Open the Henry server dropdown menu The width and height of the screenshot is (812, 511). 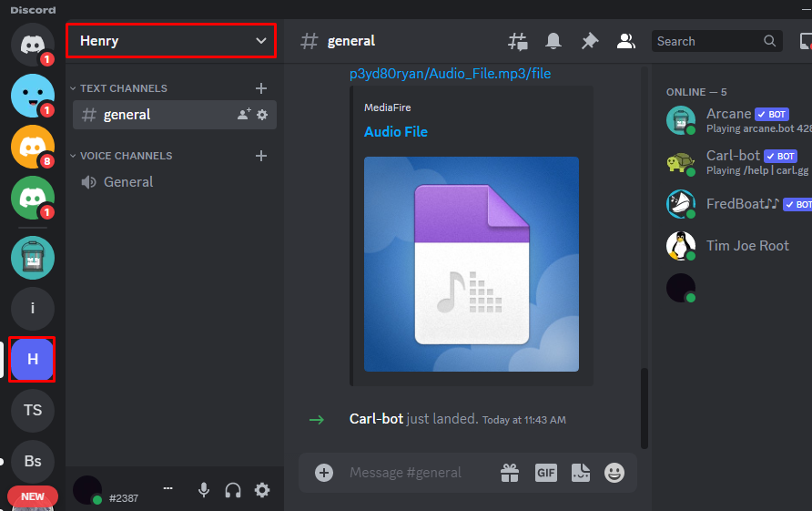(x=171, y=40)
